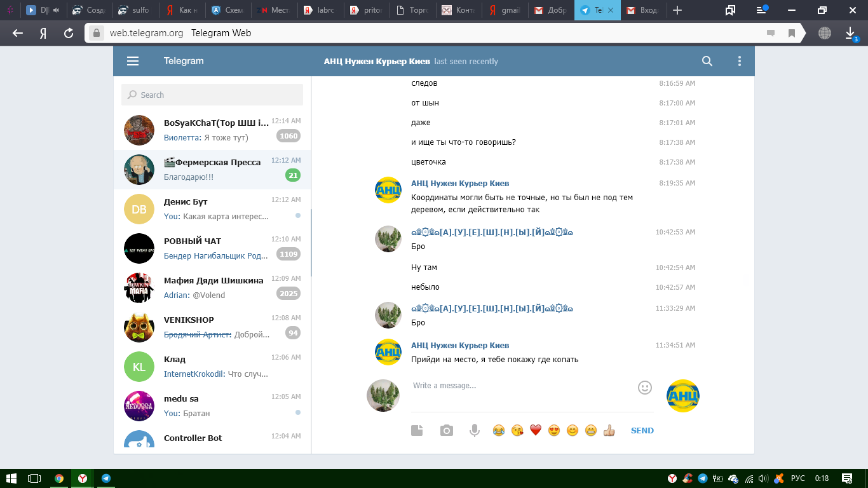Select the message 'цветочка'
Image resolution: width=868 pixels, height=488 pixels.
point(428,162)
